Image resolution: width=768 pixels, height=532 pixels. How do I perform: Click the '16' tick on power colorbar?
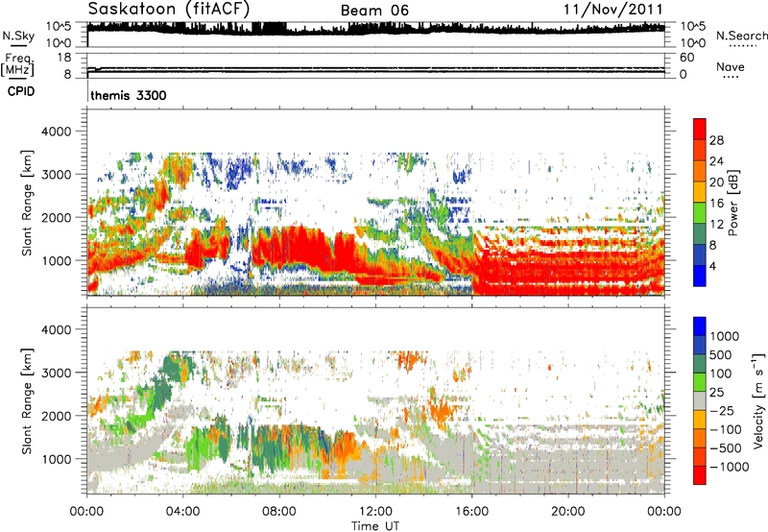716,204
